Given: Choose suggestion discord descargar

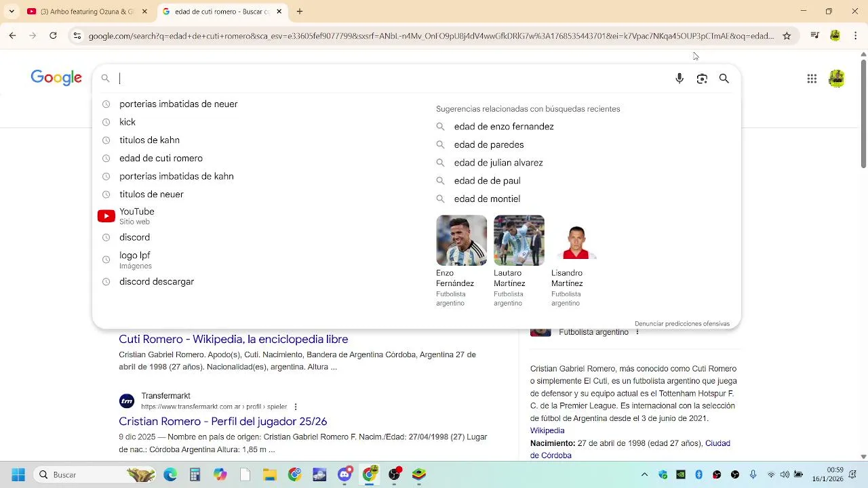Looking at the screenshot, I should [157, 281].
